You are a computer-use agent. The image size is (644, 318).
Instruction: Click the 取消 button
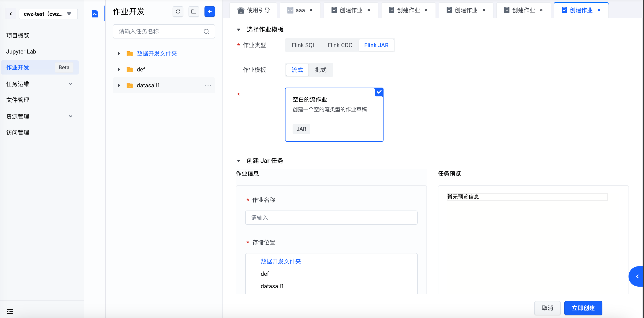(x=547, y=308)
